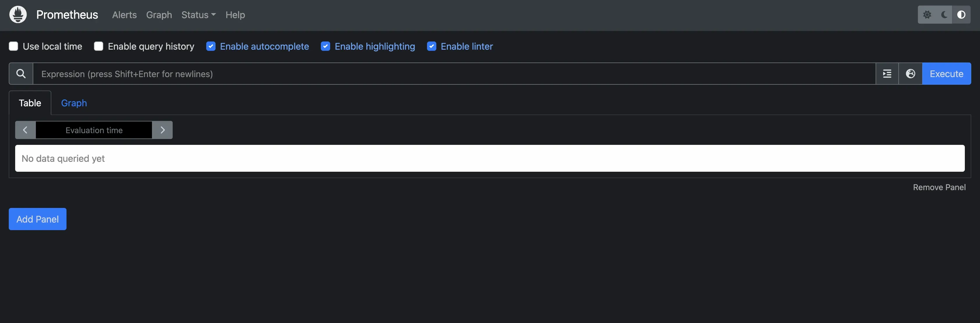Uncheck Enable highlighting option
Viewport: 980px width, 323px height.
[325, 46]
